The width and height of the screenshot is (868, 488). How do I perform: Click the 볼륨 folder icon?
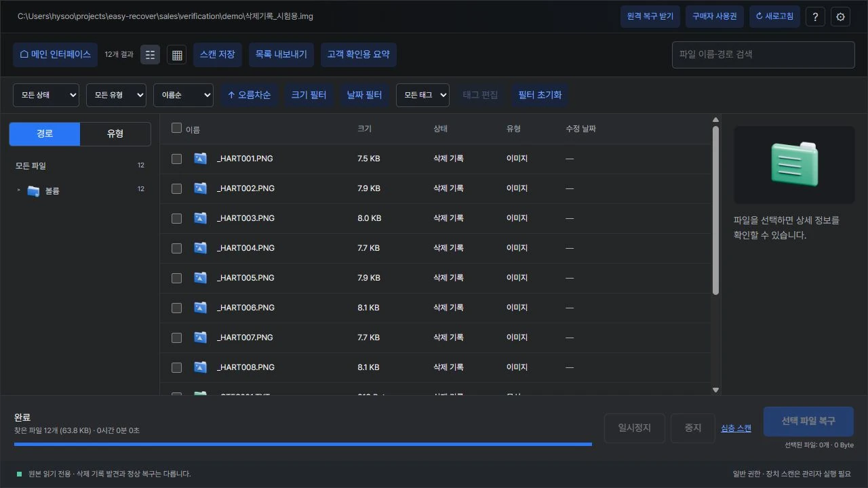[33, 191]
